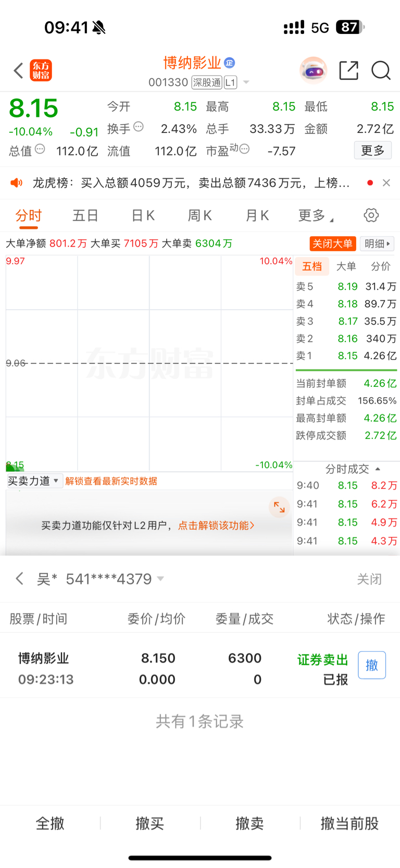Open chart settings gear icon
Viewport: 400px width, 868px height.
tap(371, 215)
